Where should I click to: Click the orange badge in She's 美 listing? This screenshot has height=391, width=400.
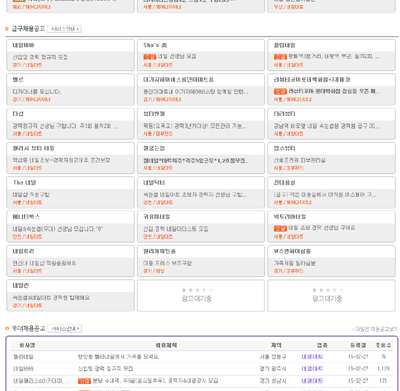[150, 57]
